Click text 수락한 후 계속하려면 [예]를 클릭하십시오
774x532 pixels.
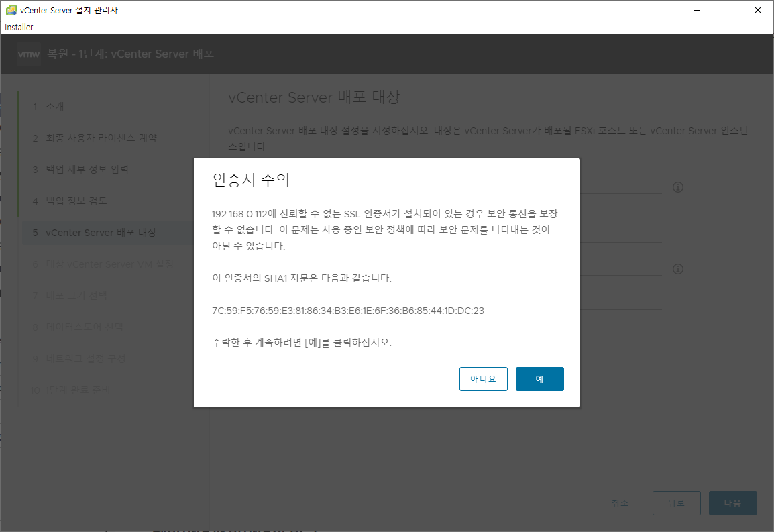pos(302,342)
